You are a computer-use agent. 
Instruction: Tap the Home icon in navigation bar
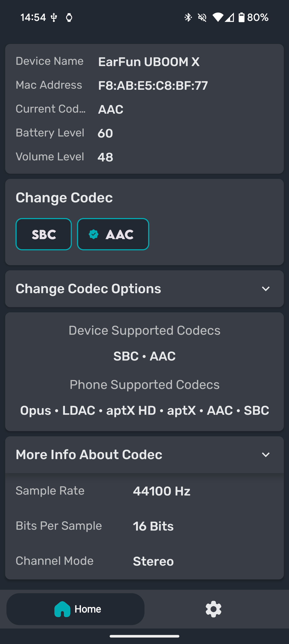click(62, 609)
